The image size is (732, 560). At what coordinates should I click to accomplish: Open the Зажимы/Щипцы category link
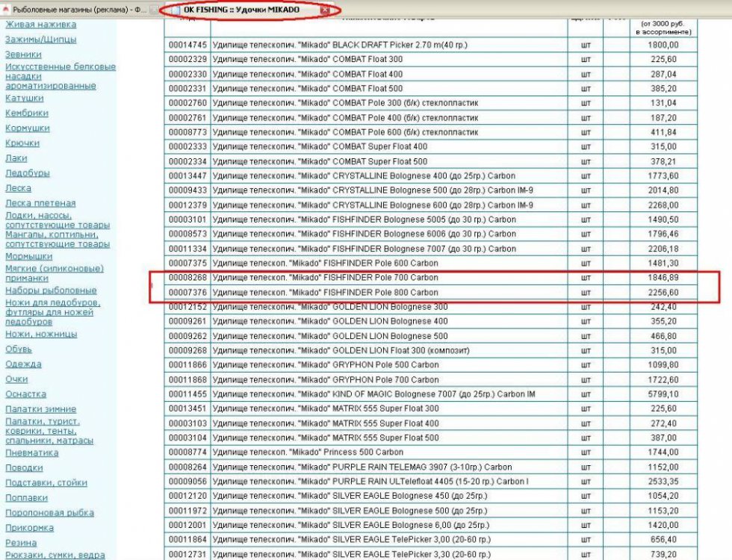coord(40,39)
